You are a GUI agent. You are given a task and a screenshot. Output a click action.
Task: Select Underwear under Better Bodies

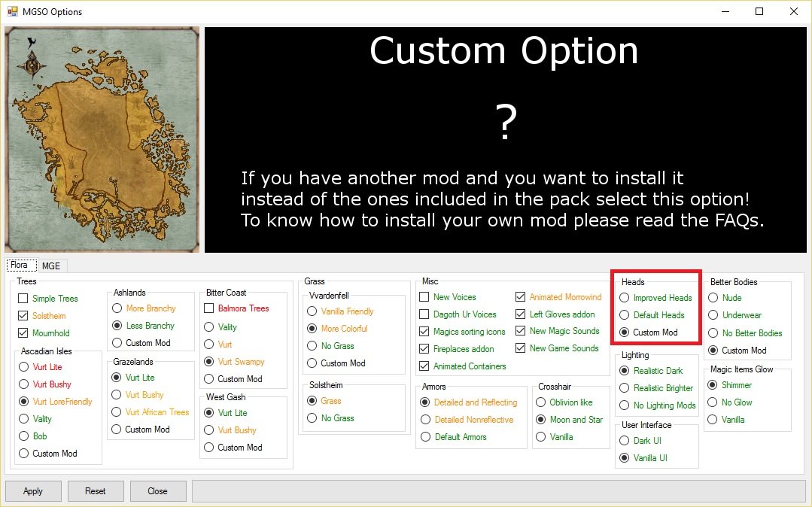(713, 315)
